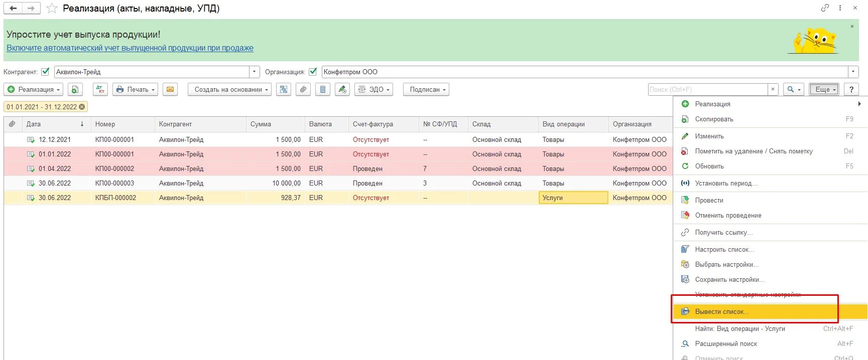Add page to favorites with star icon

tap(52, 8)
